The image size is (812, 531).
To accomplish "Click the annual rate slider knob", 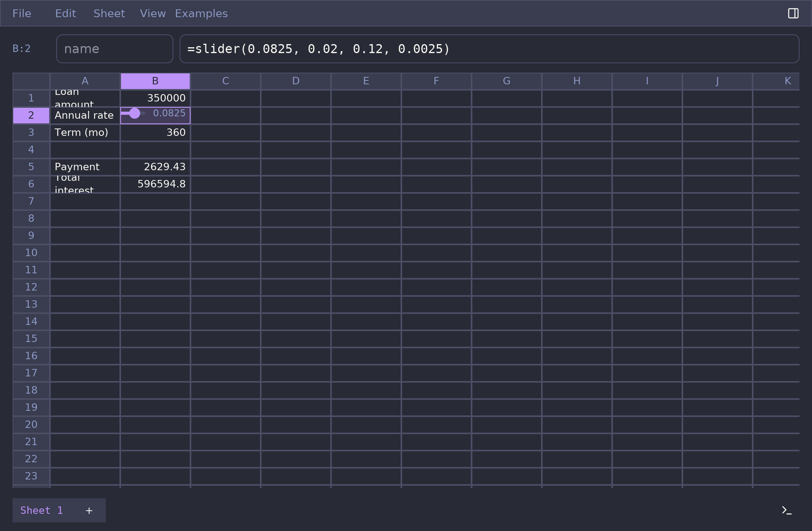I will [135, 113].
